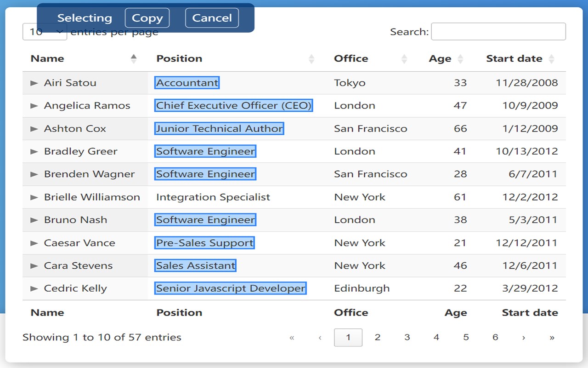Click the Copy button in the selection bar

pyautogui.click(x=147, y=18)
